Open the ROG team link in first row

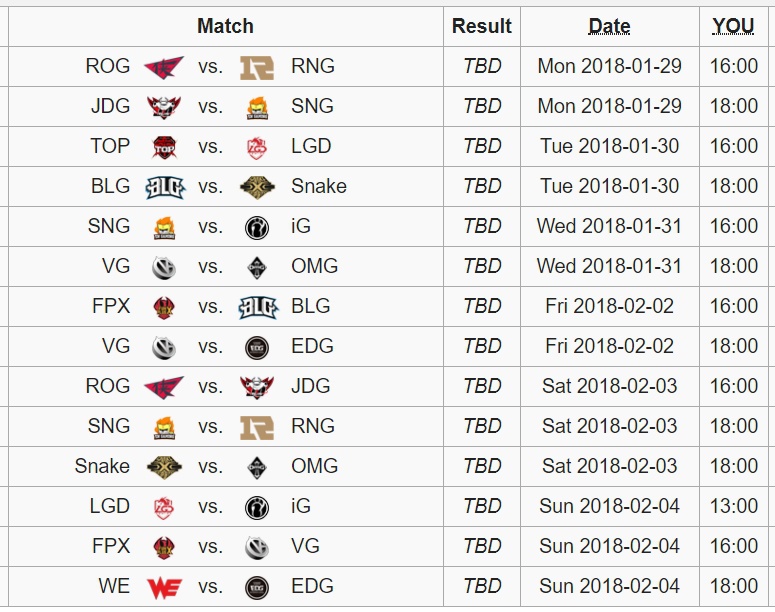tap(107, 66)
